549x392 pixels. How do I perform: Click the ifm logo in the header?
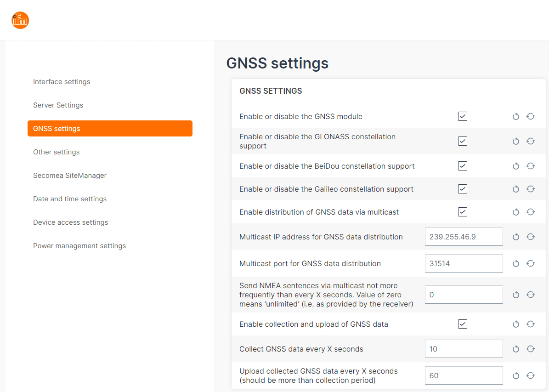pos(20,20)
